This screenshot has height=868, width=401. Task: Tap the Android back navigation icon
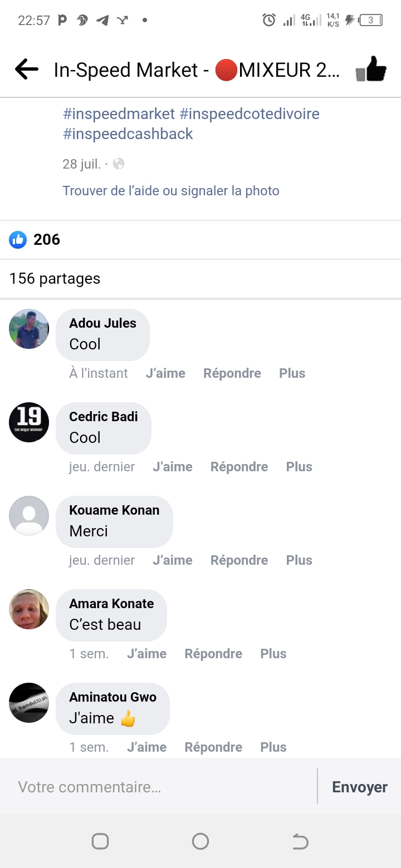(300, 841)
